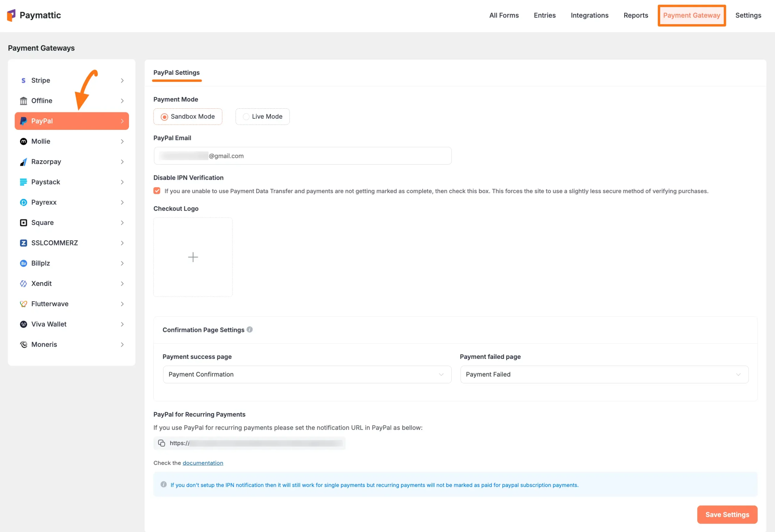Open the Payment failed page dropdown
Image resolution: width=775 pixels, height=532 pixels.
click(604, 374)
